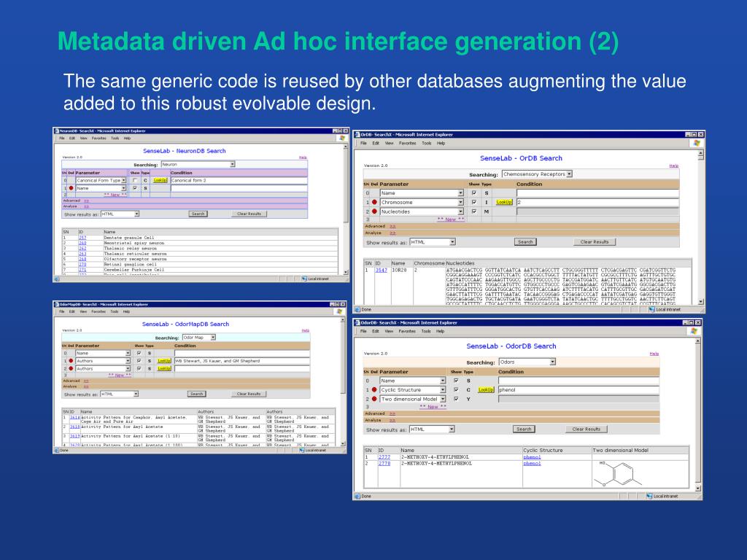
Task: Click the red delete dot for Name row in NeuronDB
Action: 71,188
